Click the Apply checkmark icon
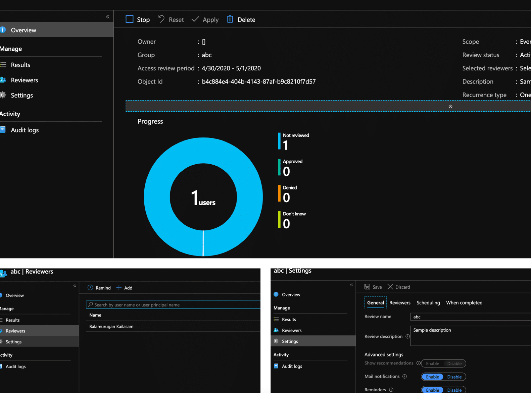The image size is (532, 393). pyautogui.click(x=195, y=19)
